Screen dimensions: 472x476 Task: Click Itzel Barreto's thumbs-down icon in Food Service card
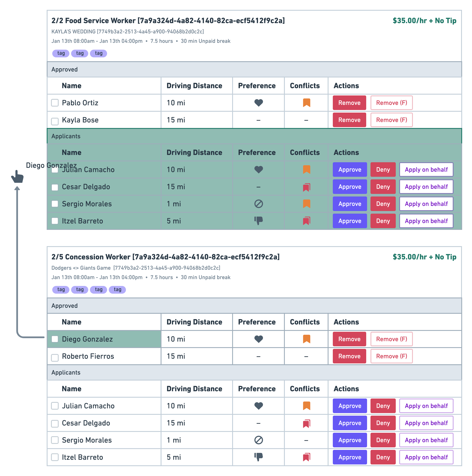(x=258, y=221)
